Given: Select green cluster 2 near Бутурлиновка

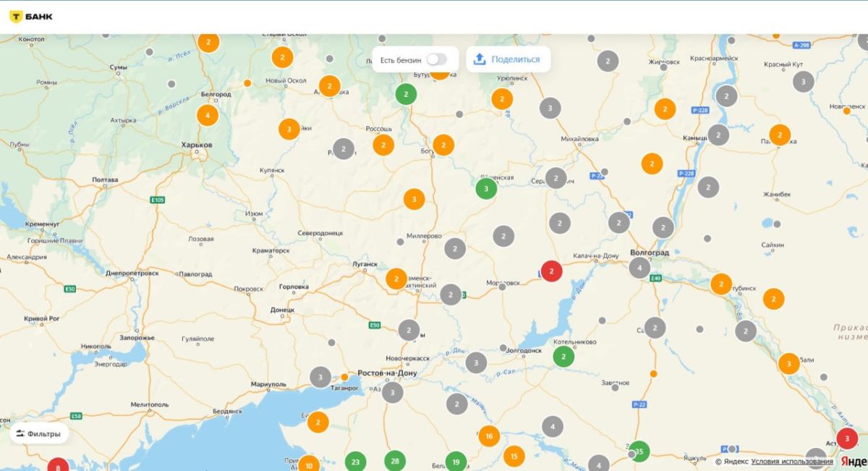Looking at the screenshot, I should (x=406, y=94).
